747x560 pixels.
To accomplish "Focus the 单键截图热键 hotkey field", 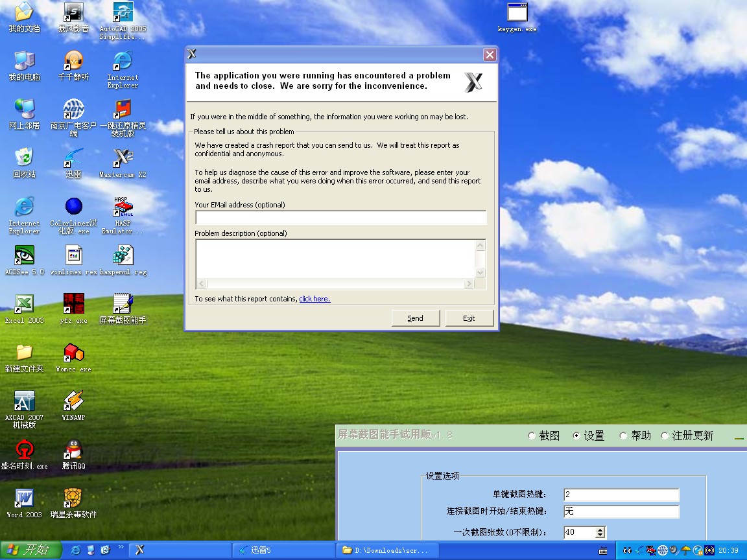I will (621, 495).
